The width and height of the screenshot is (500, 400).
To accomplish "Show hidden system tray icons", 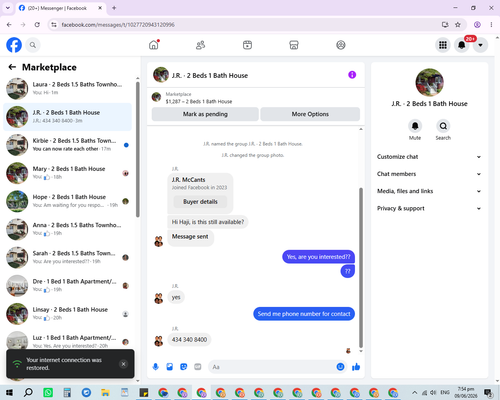I will click(414, 393).
